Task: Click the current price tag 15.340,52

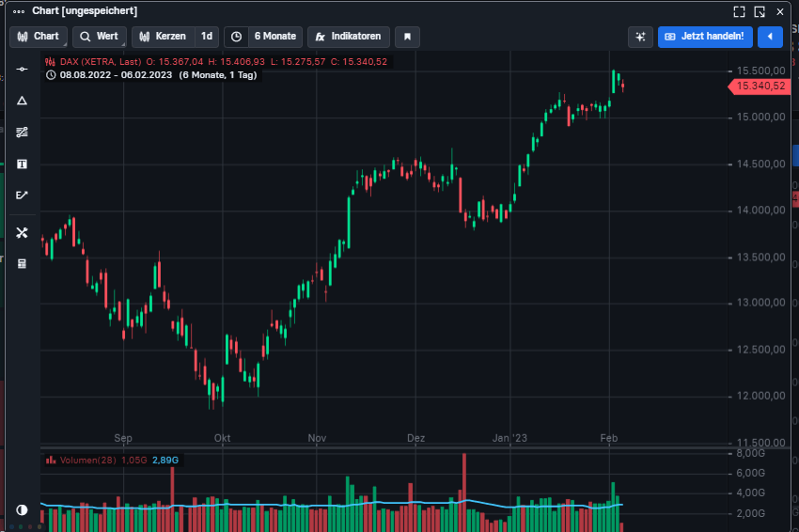Action: click(x=760, y=86)
